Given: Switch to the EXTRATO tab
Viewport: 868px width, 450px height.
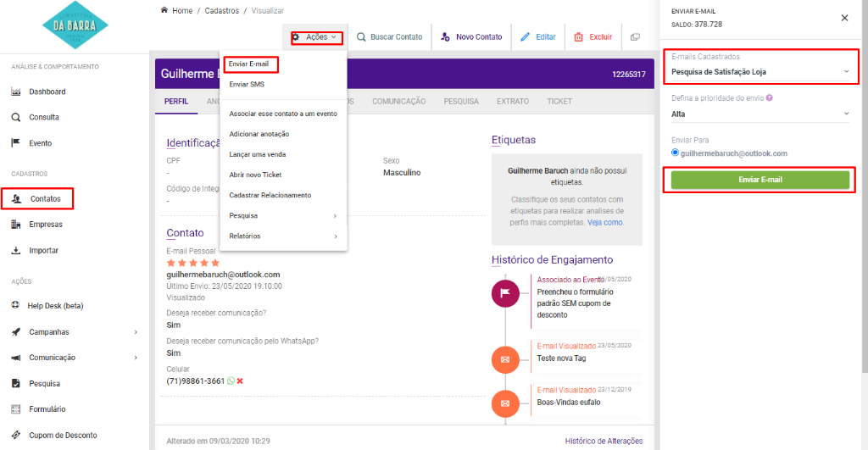Looking at the screenshot, I should [x=512, y=102].
